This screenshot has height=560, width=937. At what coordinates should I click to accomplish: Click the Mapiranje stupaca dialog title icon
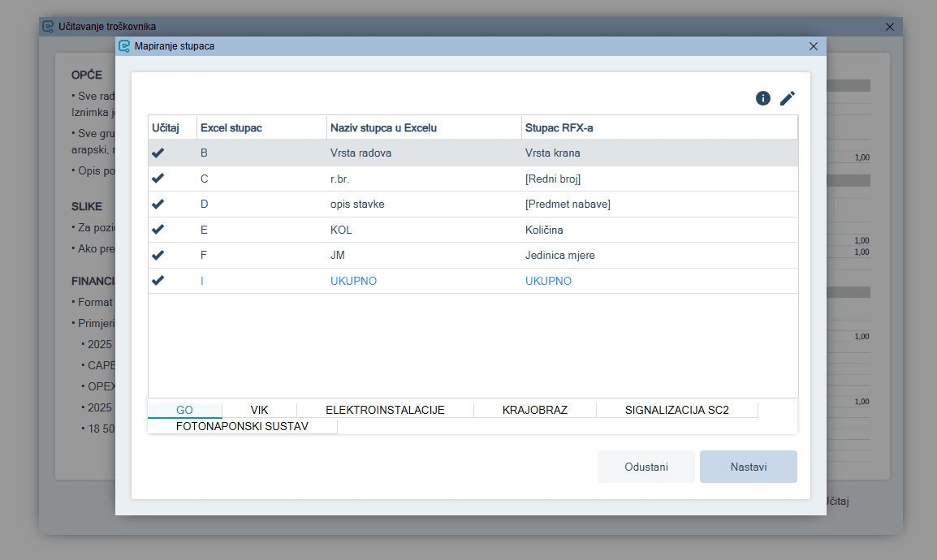pyautogui.click(x=124, y=46)
